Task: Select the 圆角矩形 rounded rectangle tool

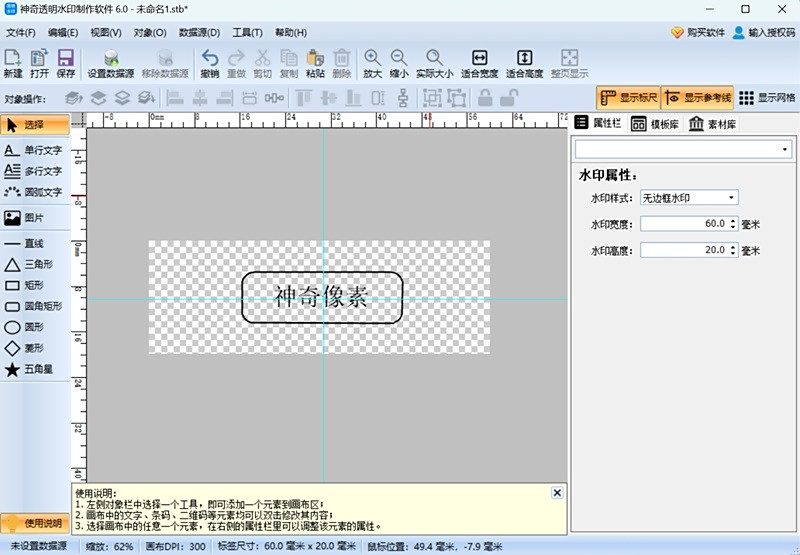Action: pos(35,306)
